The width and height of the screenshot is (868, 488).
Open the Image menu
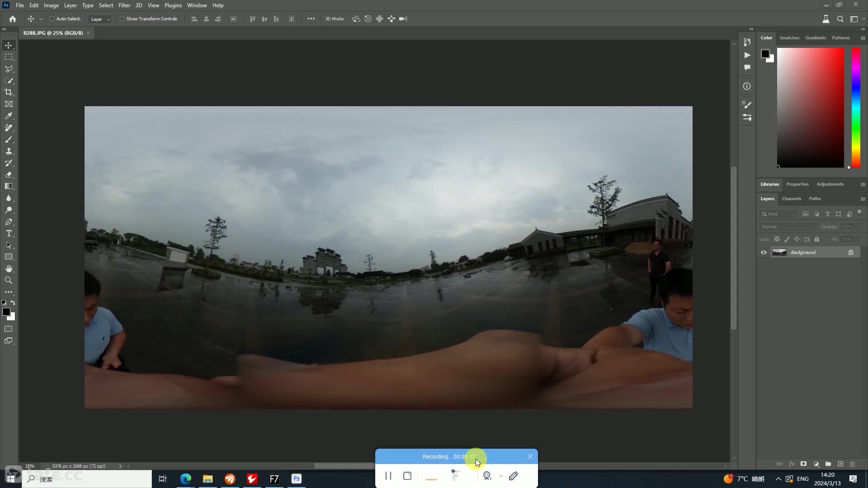pyautogui.click(x=51, y=5)
